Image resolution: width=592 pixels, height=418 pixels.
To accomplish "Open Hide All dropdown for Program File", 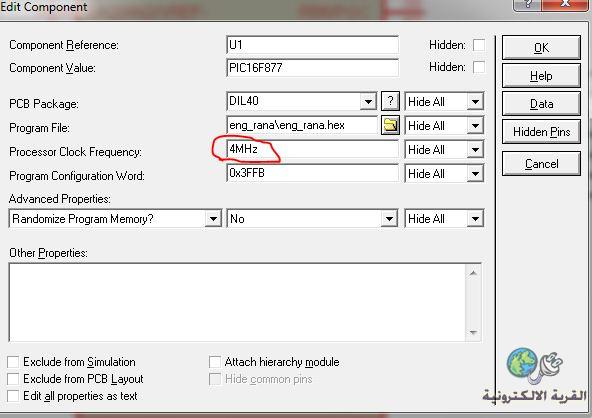I will pyautogui.click(x=475, y=125).
